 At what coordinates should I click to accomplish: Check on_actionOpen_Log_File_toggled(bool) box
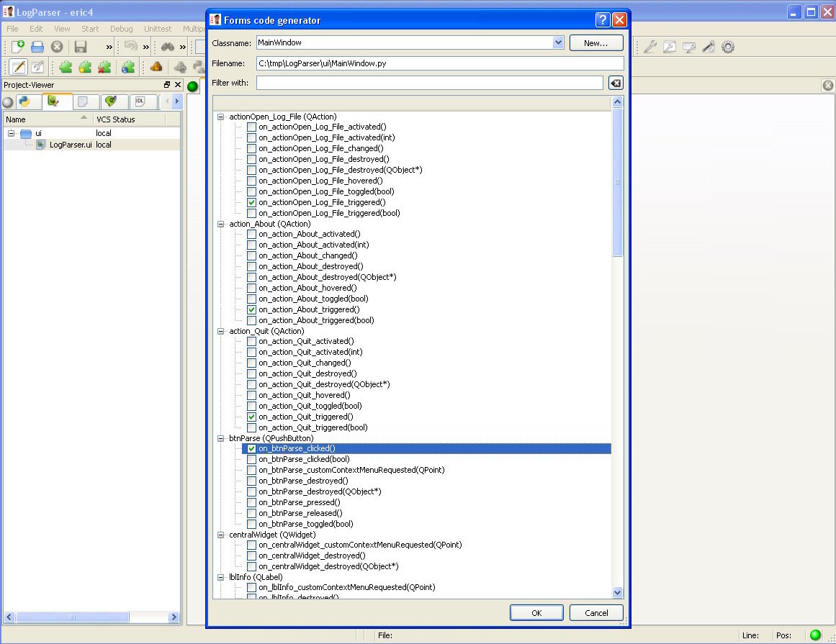[x=251, y=191]
